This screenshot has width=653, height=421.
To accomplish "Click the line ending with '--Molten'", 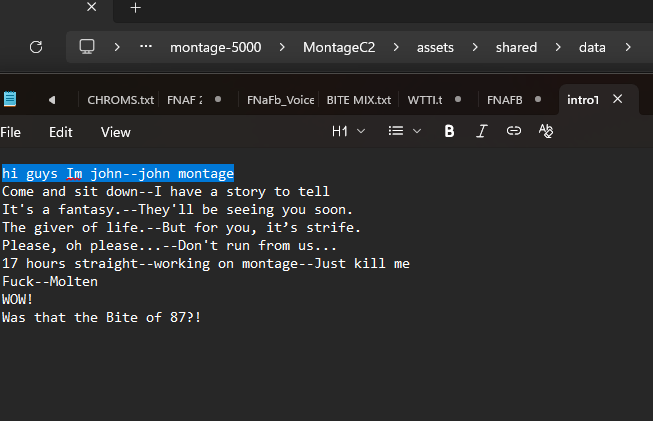I will 50,281.
